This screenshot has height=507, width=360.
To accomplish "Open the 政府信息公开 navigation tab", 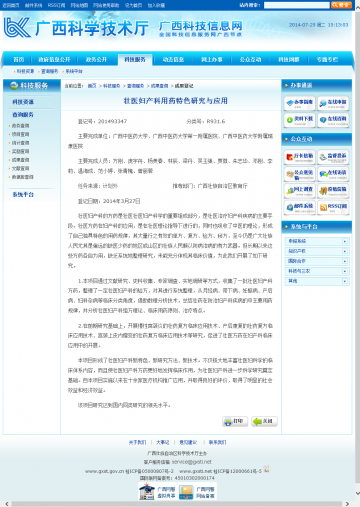I will coord(54,59).
